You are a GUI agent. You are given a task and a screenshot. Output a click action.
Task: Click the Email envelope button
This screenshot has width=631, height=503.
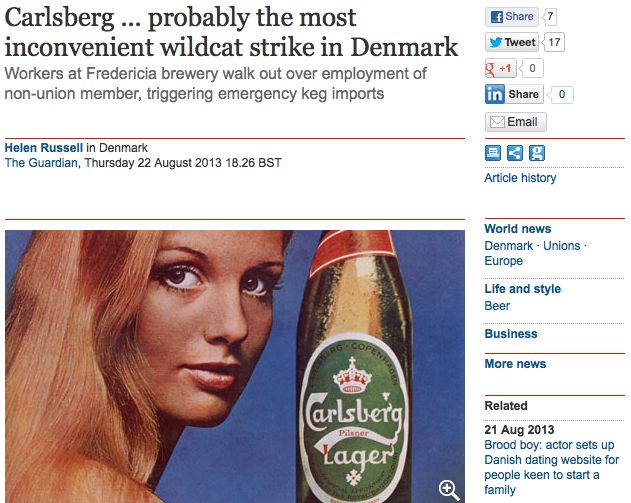point(516,122)
